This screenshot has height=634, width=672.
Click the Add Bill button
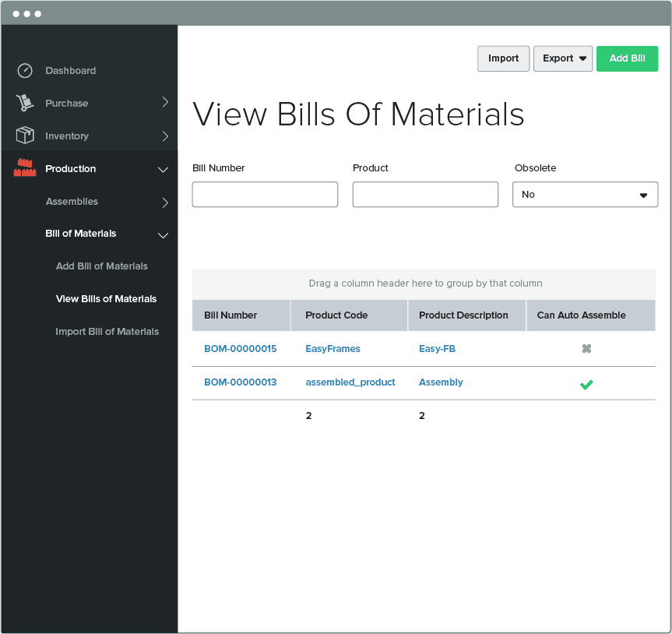point(627,58)
